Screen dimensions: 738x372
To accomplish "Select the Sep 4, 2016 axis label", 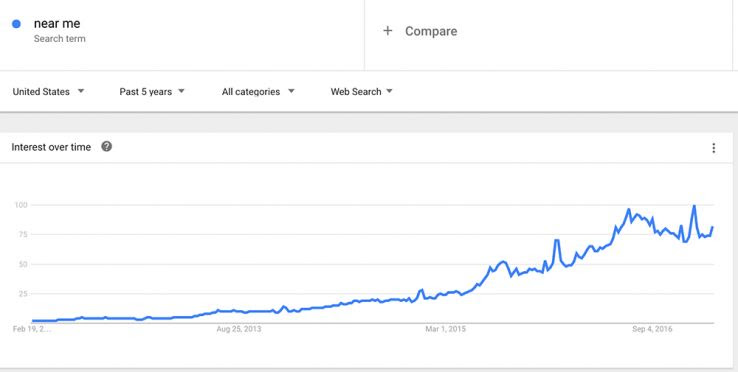I will pos(652,329).
